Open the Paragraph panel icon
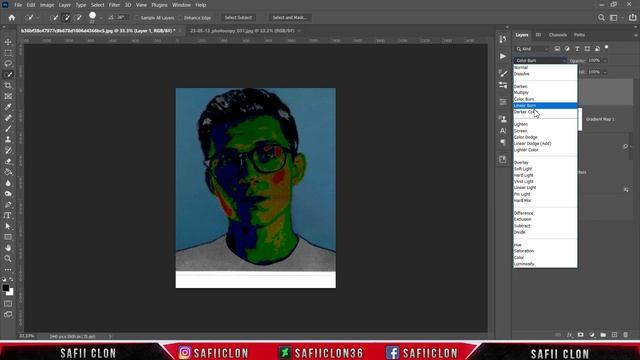 503,142
